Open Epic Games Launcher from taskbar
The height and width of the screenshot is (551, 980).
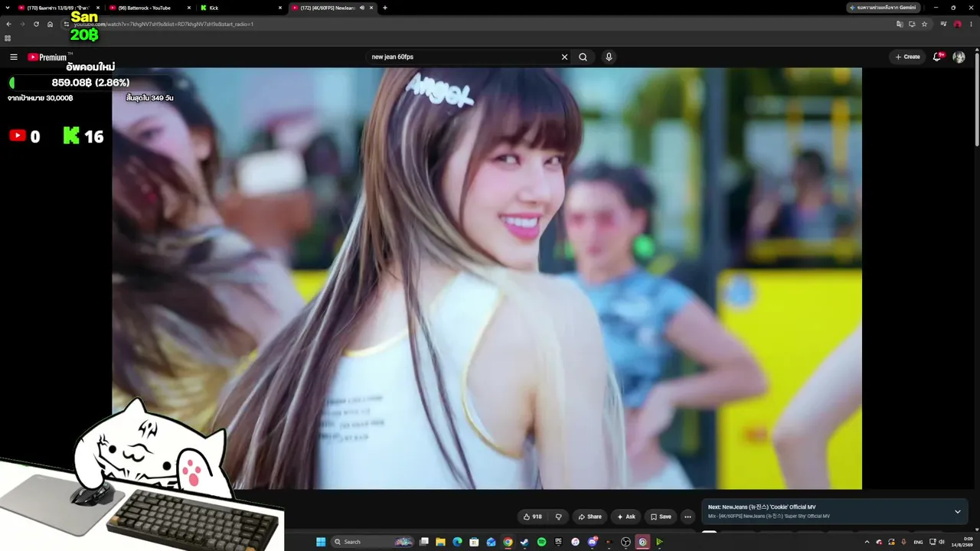(x=558, y=542)
